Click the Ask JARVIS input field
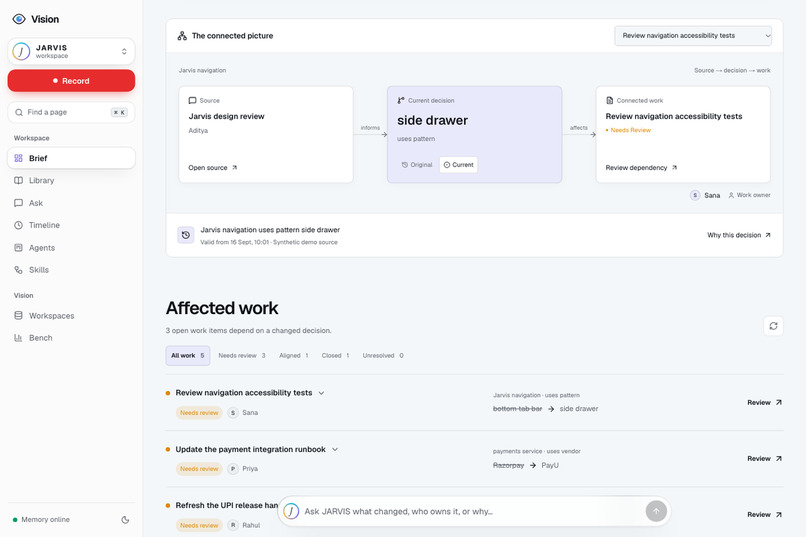806x537 pixels. (470, 511)
